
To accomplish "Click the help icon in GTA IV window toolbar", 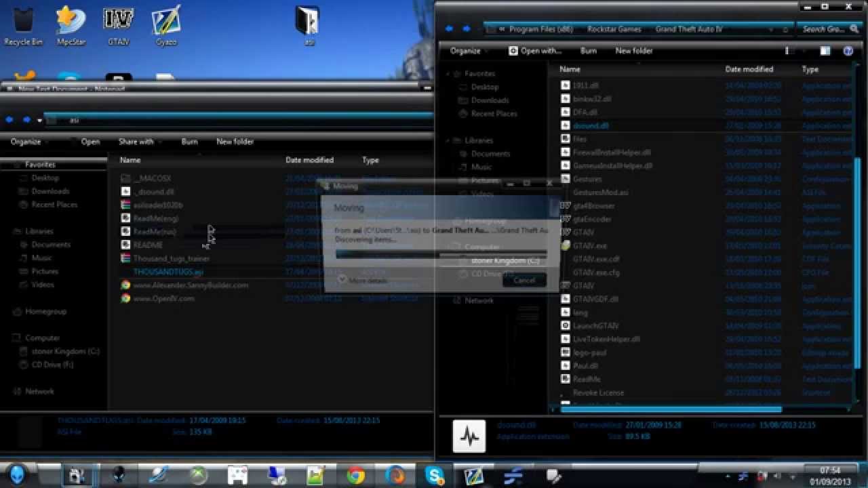I will pos(848,51).
